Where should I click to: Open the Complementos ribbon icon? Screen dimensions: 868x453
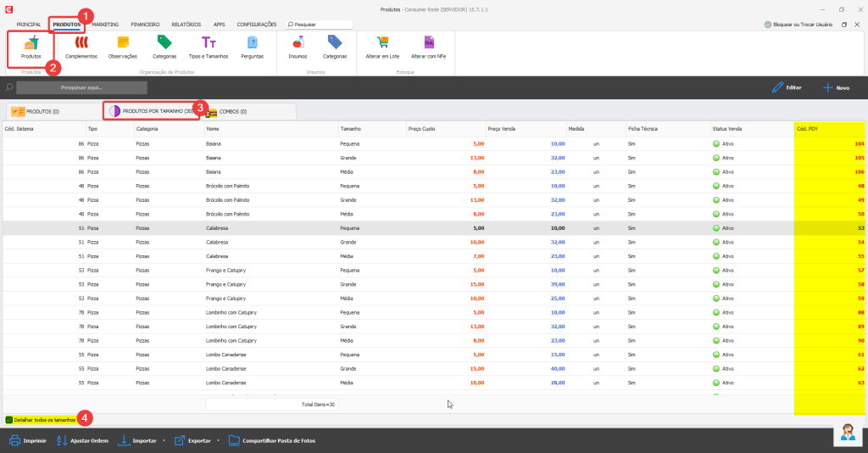[x=81, y=43]
